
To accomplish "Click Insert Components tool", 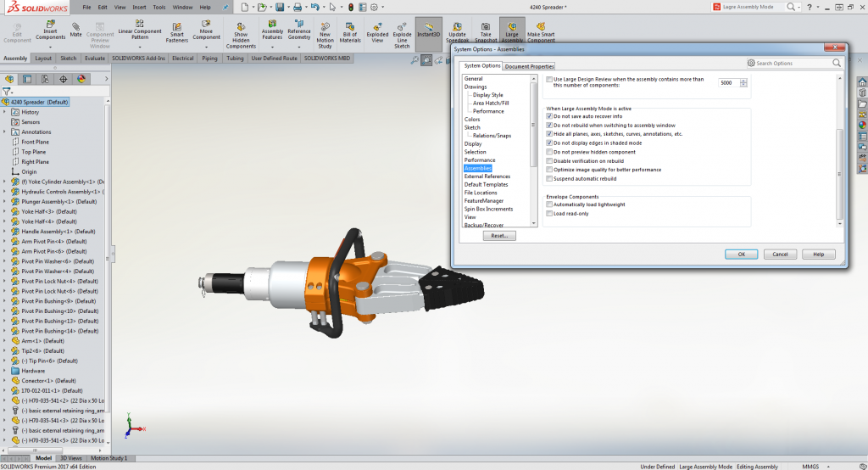I will pos(50,31).
